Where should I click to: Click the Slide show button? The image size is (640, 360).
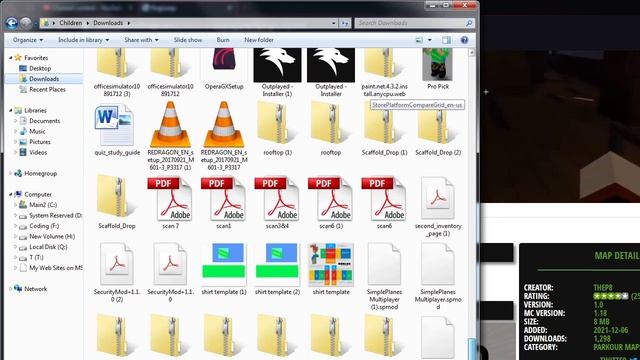[x=188, y=40]
